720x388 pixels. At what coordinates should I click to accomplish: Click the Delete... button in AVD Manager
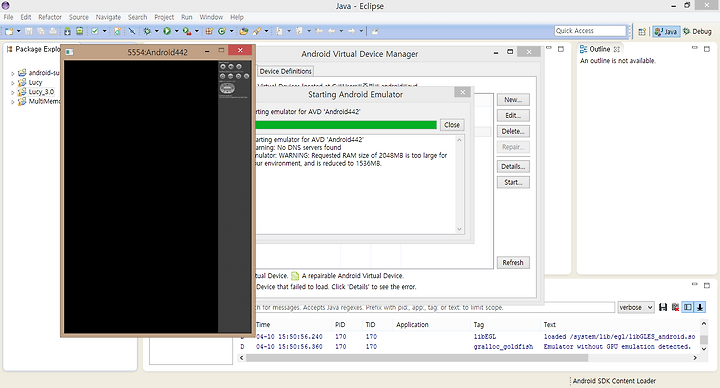513,131
